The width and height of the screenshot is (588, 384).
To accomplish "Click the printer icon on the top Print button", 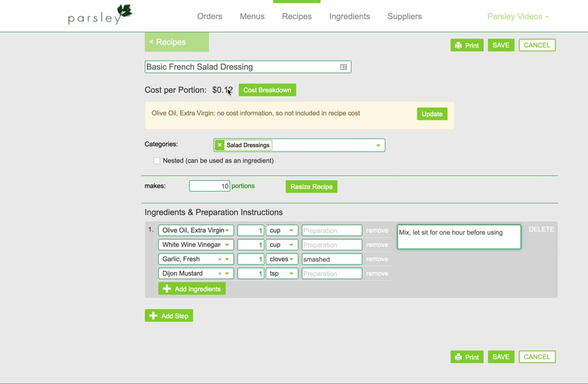I will (x=458, y=45).
